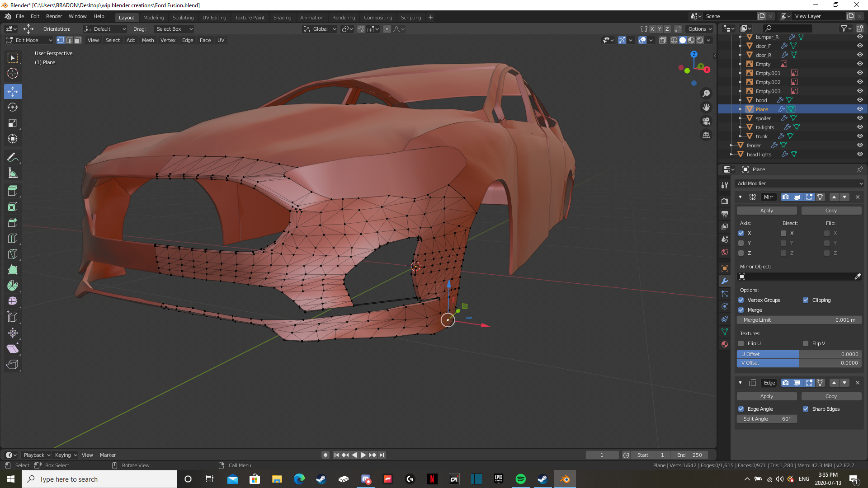This screenshot has height=488, width=868.
Task: Click the viewport zoom magnifier gizmo
Action: click(x=706, y=94)
